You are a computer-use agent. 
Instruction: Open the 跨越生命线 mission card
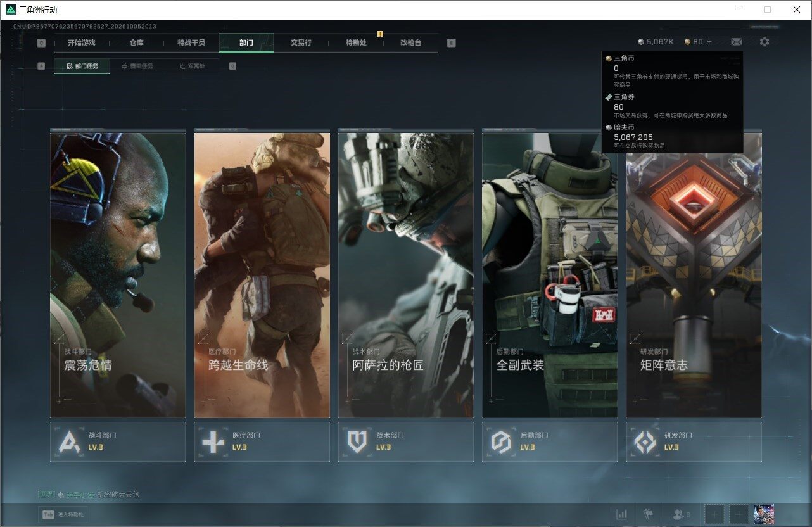[x=262, y=276]
